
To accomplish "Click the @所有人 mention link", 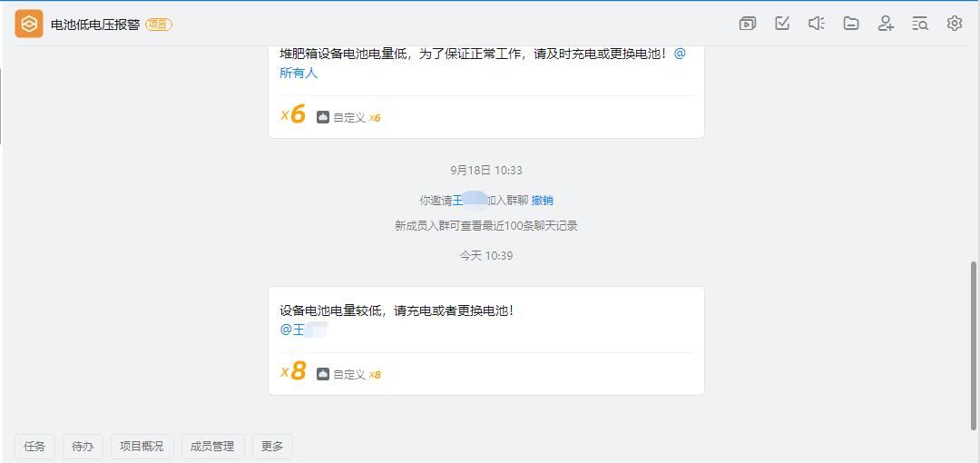I will tap(299, 73).
